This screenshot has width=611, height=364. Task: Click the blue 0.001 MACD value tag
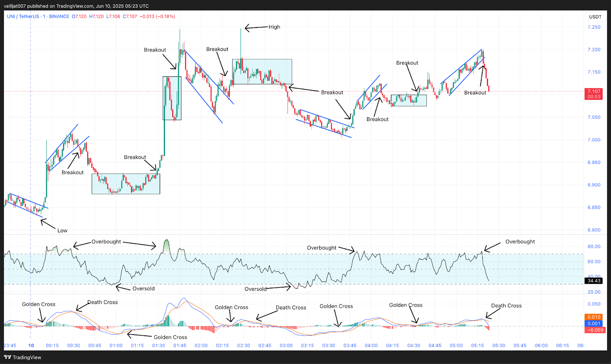pyautogui.click(x=595, y=324)
